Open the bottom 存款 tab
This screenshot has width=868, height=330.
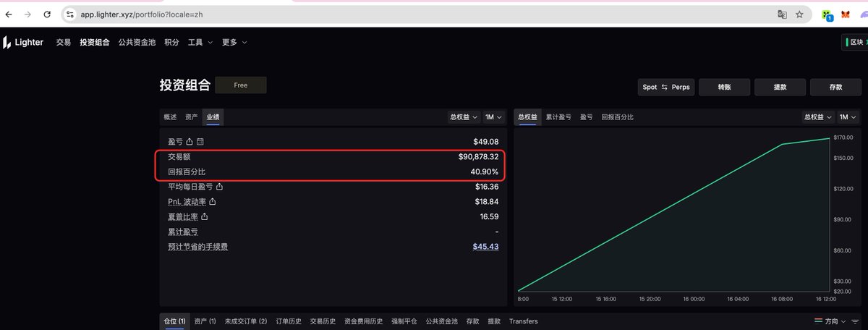point(473,321)
